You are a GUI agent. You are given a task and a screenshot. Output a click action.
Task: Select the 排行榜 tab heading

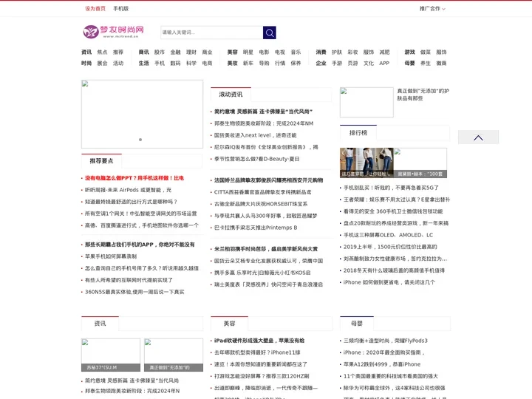click(358, 133)
